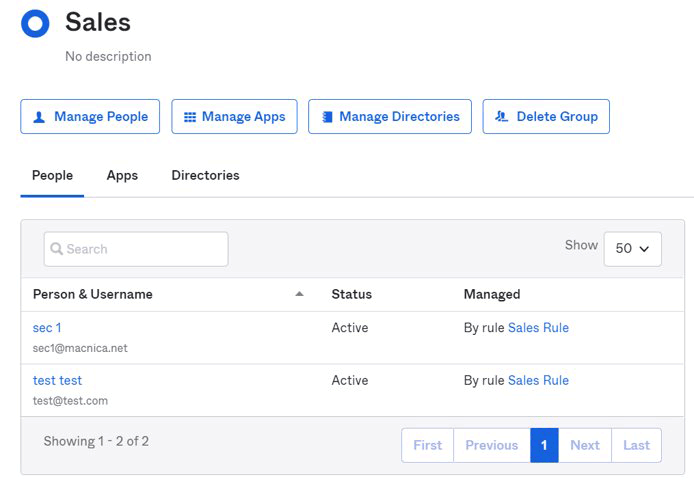694x488 pixels.
Task: Click the Next page button
Action: [x=585, y=445]
